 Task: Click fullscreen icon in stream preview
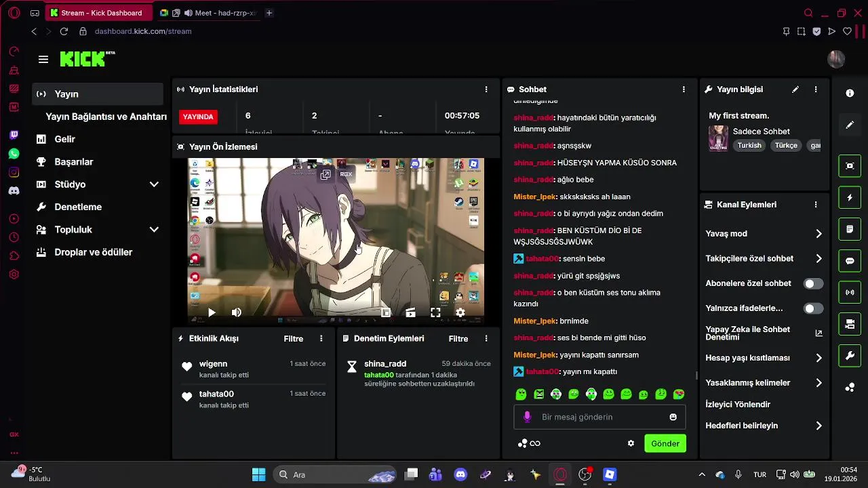[x=435, y=312]
